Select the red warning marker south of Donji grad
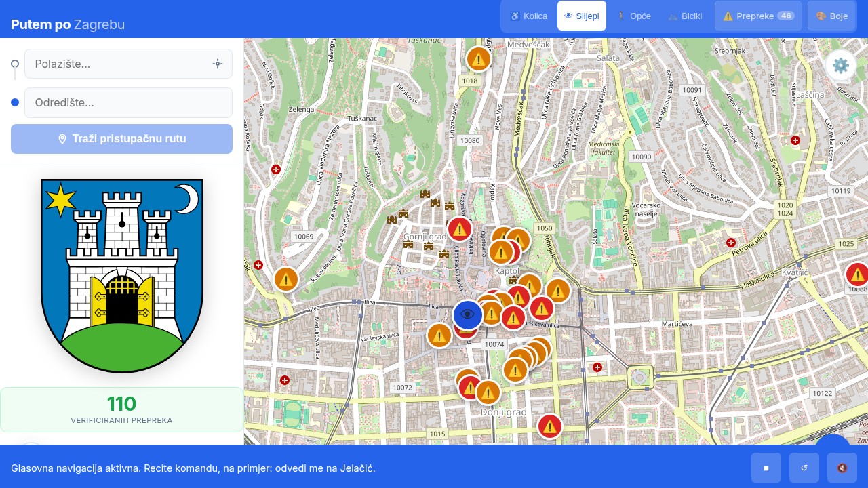Image resolution: width=868 pixels, height=488 pixels. (x=550, y=426)
